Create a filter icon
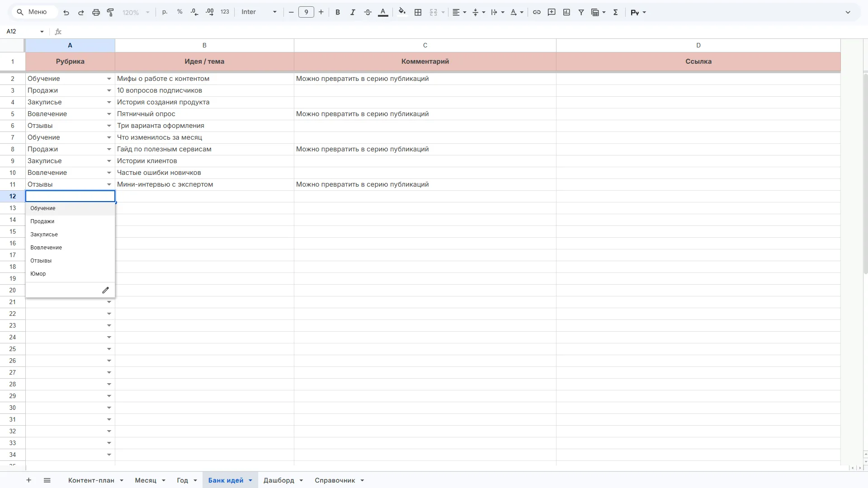Image resolution: width=868 pixels, height=488 pixels. (x=581, y=12)
